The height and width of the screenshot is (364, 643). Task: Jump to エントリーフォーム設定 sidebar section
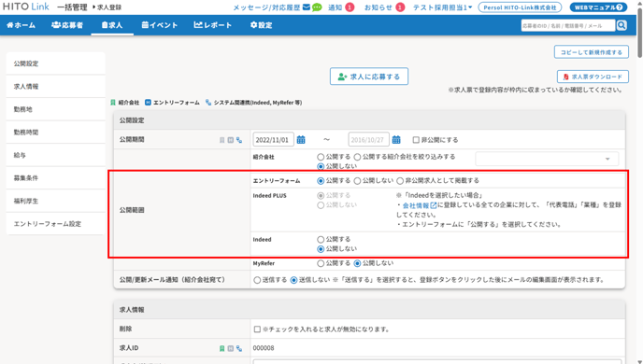(x=55, y=224)
